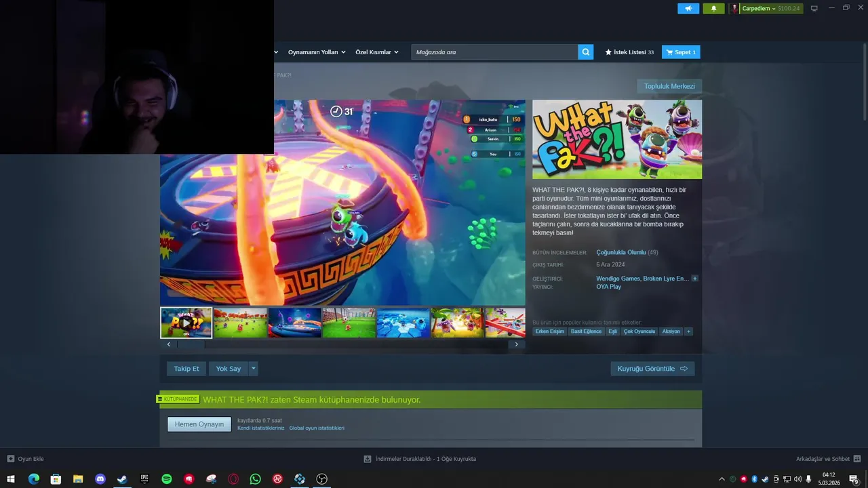Open Global oyun istatistikleri link

(x=317, y=428)
